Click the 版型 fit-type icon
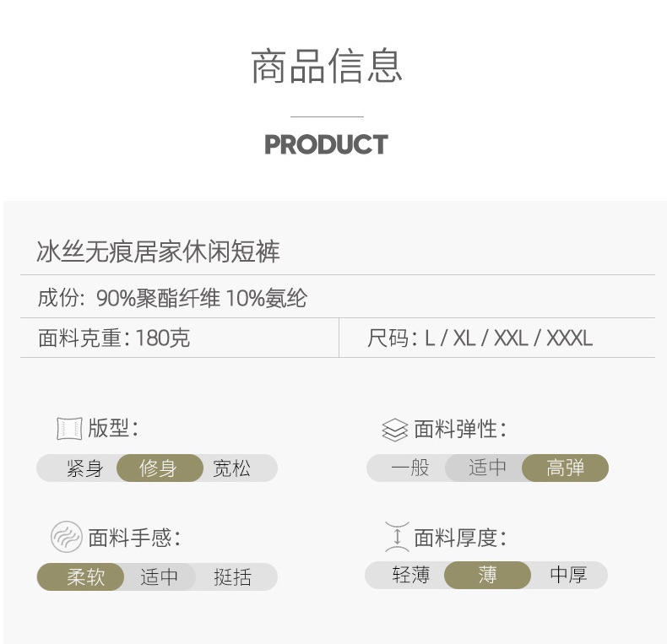Image resolution: width=667 pixels, height=644 pixels. (68, 429)
